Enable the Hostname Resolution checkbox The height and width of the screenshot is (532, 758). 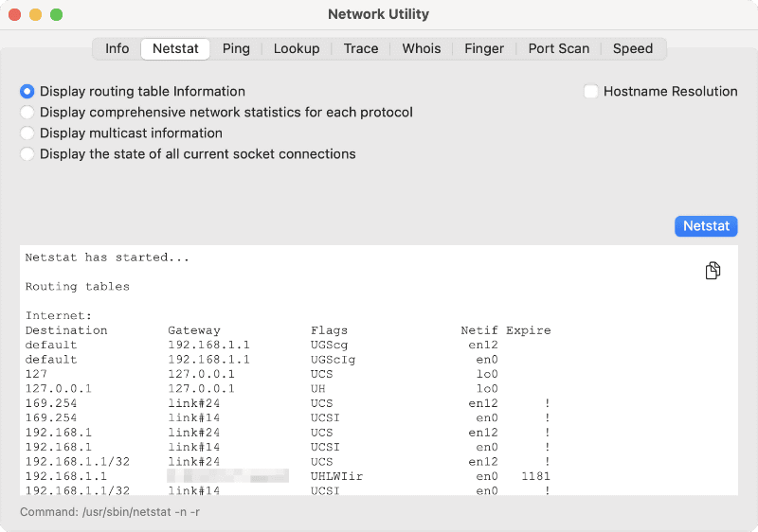click(591, 92)
